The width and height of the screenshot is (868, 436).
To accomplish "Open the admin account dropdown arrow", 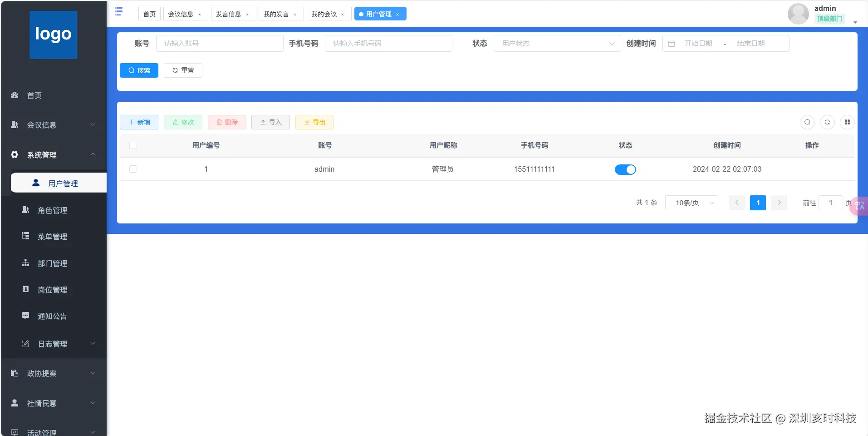I will [855, 22].
